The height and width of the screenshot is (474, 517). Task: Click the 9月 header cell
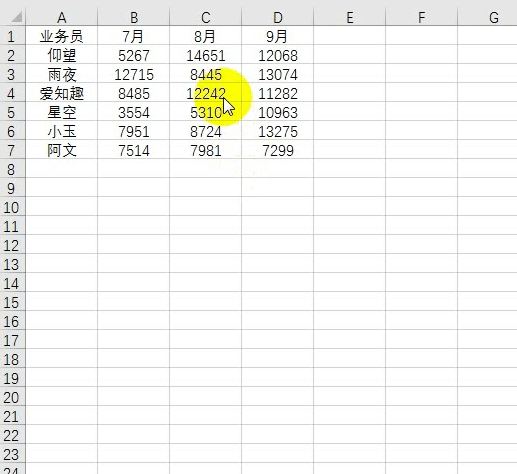tap(278, 36)
